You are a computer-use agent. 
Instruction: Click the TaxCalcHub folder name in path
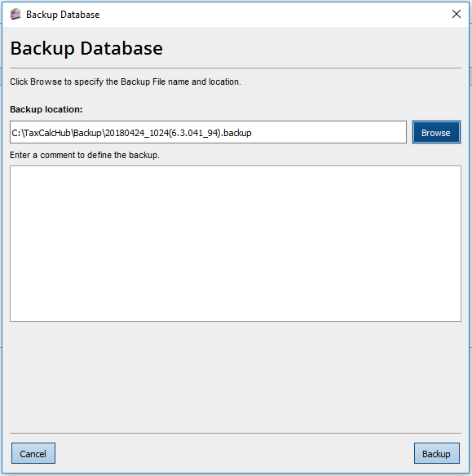(x=47, y=133)
